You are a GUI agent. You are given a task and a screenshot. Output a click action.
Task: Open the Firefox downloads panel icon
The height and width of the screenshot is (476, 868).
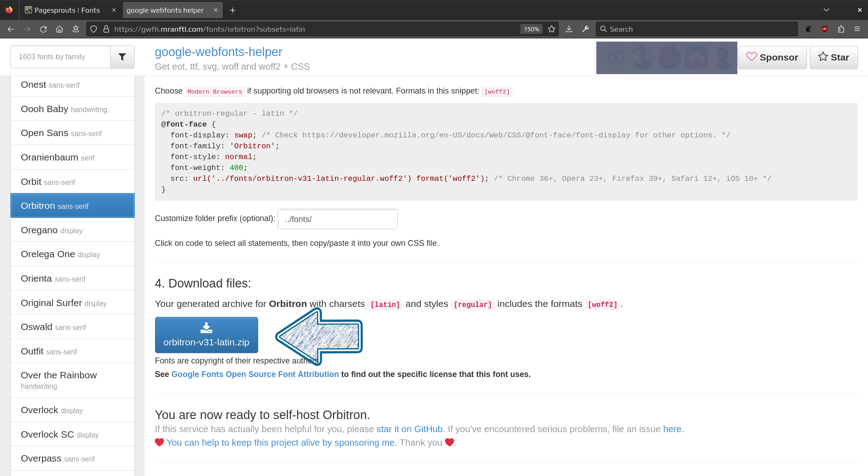(x=569, y=29)
